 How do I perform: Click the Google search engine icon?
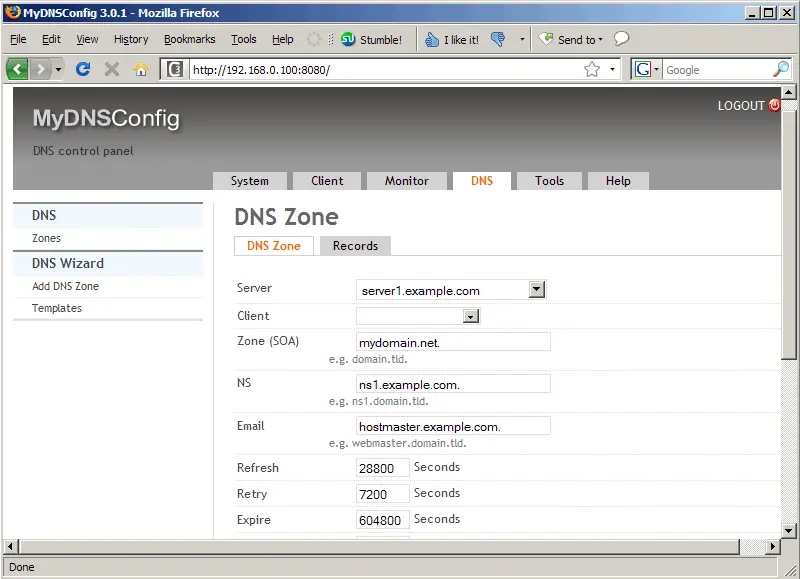tap(642, 69)
